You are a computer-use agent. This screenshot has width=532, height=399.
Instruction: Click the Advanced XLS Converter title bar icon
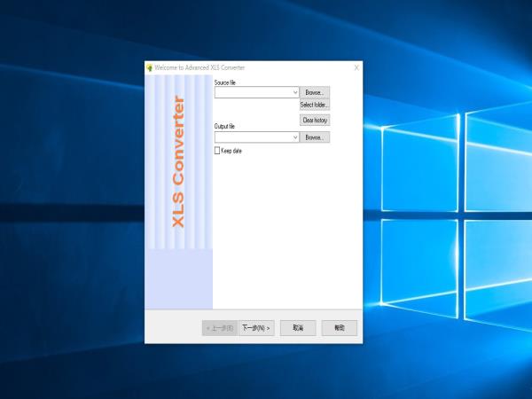tap(150, 67)
